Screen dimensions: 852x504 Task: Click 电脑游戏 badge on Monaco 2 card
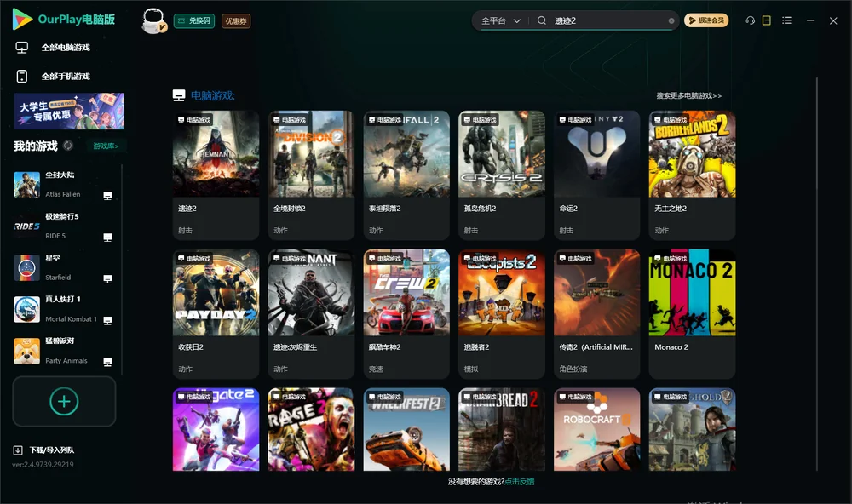coord(670,259)
